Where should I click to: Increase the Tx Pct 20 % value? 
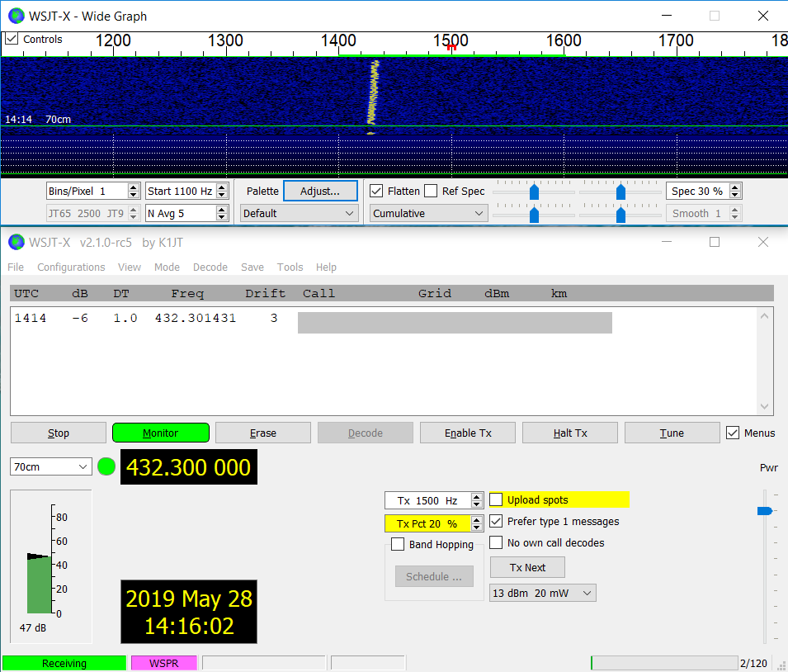[x=476, y=520]
